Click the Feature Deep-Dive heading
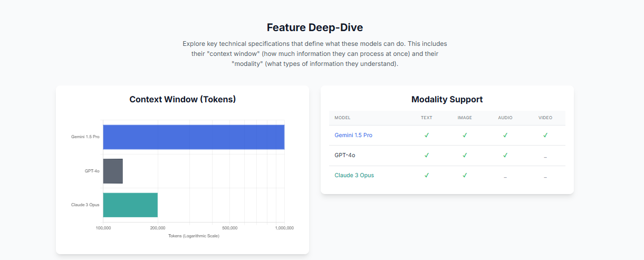This screenshot has width=644, height=260. click(315, 27)
